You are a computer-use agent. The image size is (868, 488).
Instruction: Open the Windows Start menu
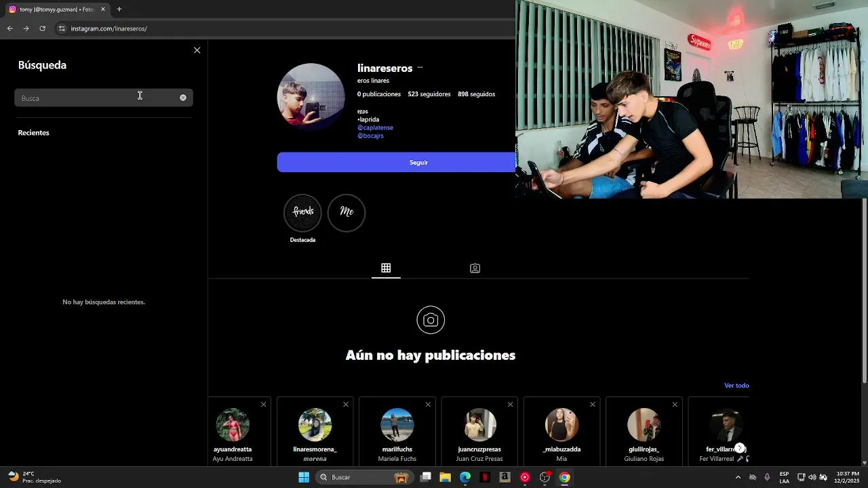(304, 477)
